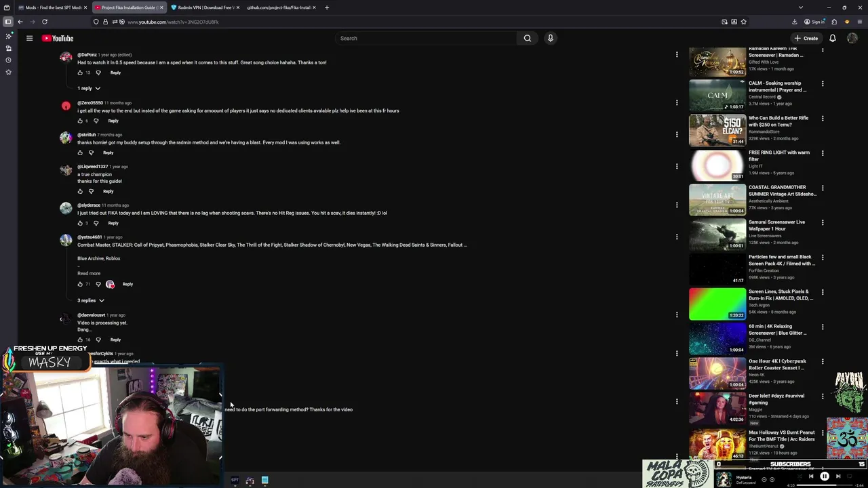Go to the YouTube home logo
868x488 pixels.
58,39
